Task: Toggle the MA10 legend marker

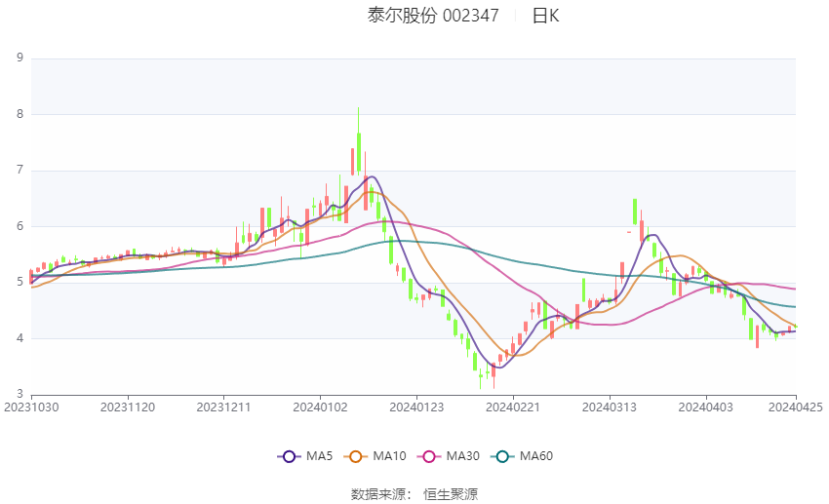Action: click(355, 456)
